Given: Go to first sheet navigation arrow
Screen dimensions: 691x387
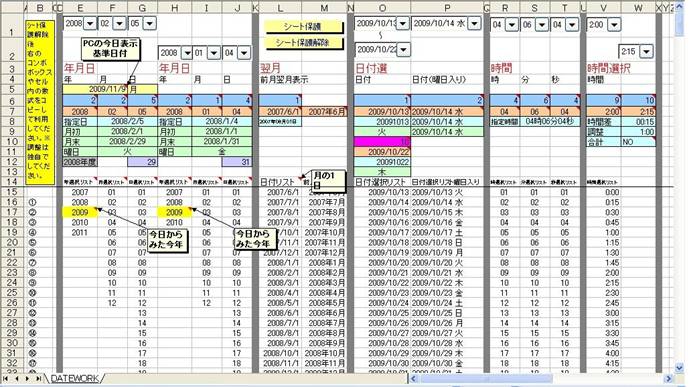Looking at the screenshot, I should tap(5, 379).
